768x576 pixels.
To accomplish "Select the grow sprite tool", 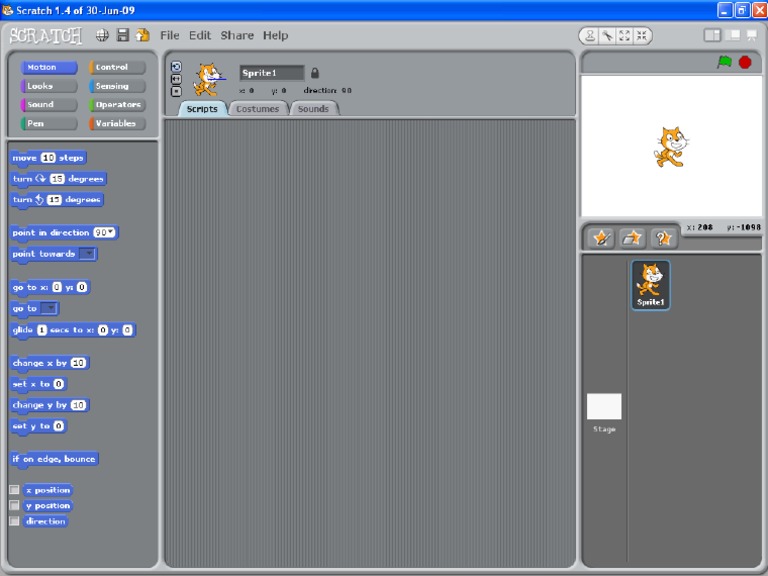I will [x=624, y=35].
